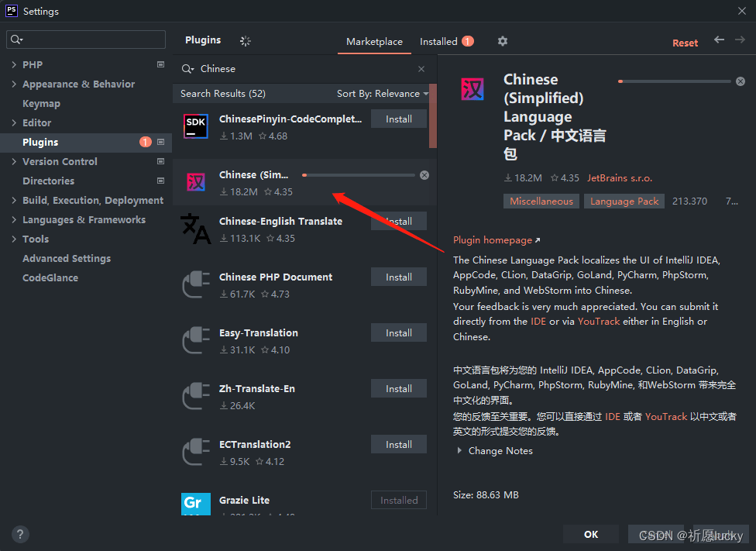Click the Installed tab update badge
The height and width of the screenshot is (551, 756).
tap(468, 41)
